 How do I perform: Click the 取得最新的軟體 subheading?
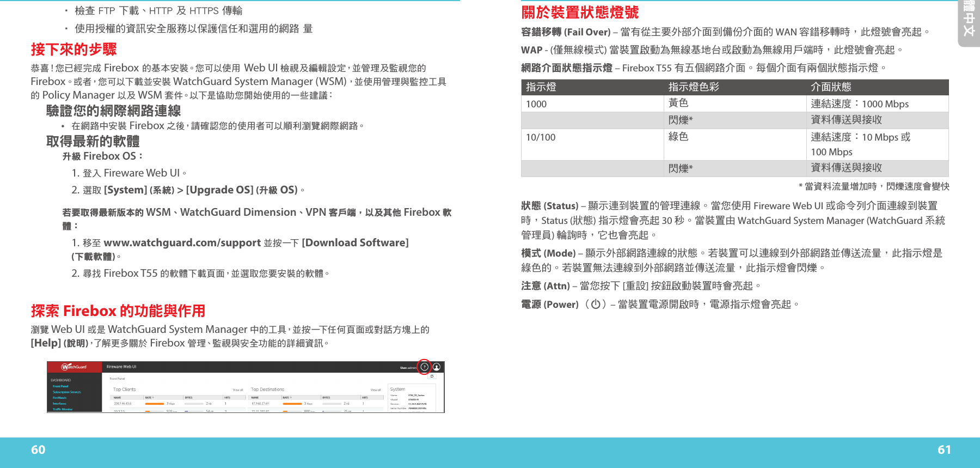pos(93,141)
